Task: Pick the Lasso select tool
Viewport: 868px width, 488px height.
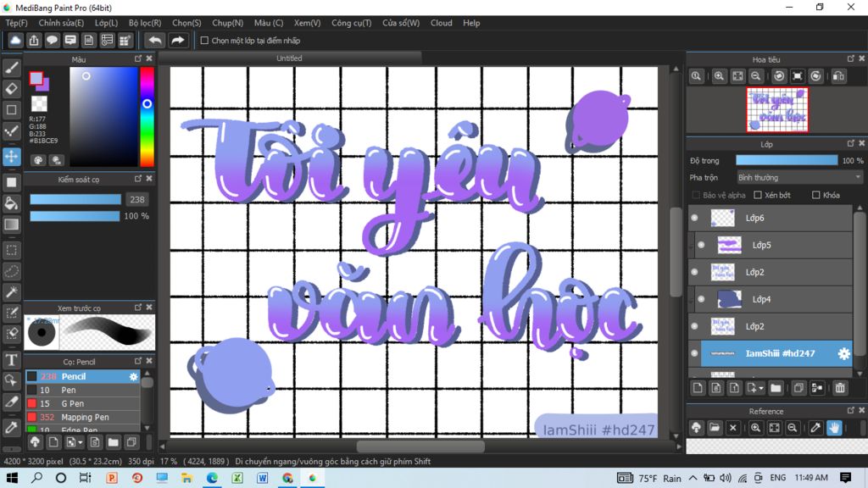Action: pyautogui.click(x=12, y=271)
